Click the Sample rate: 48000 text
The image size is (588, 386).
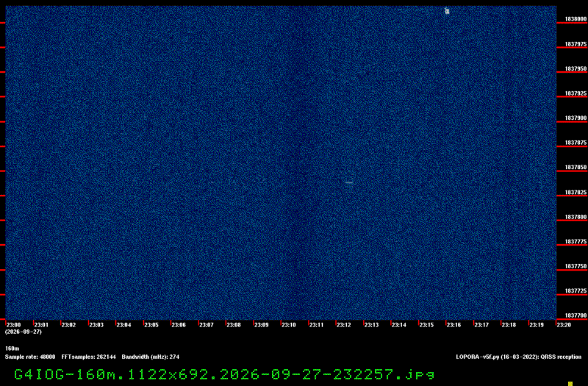click(30, 357)
